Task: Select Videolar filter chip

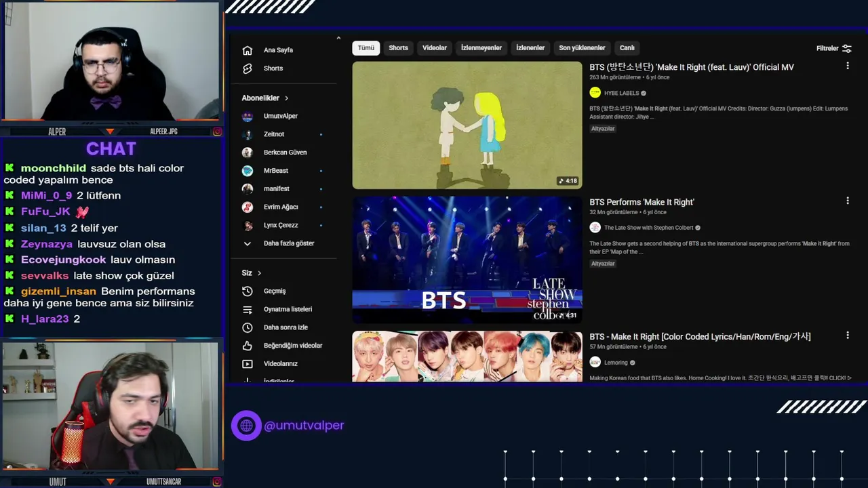Action: 435,48
